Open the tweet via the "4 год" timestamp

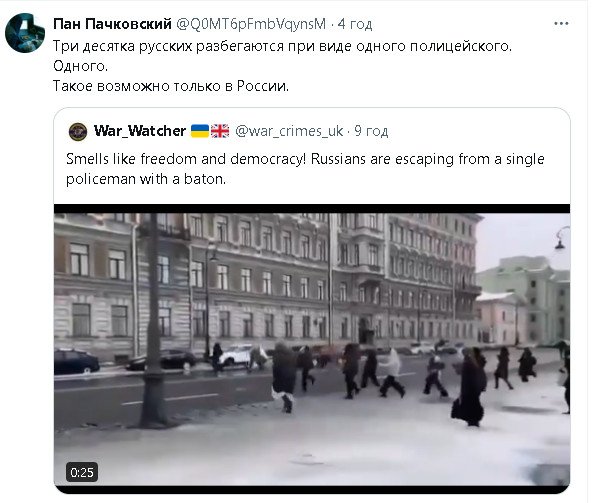point(355,24)
